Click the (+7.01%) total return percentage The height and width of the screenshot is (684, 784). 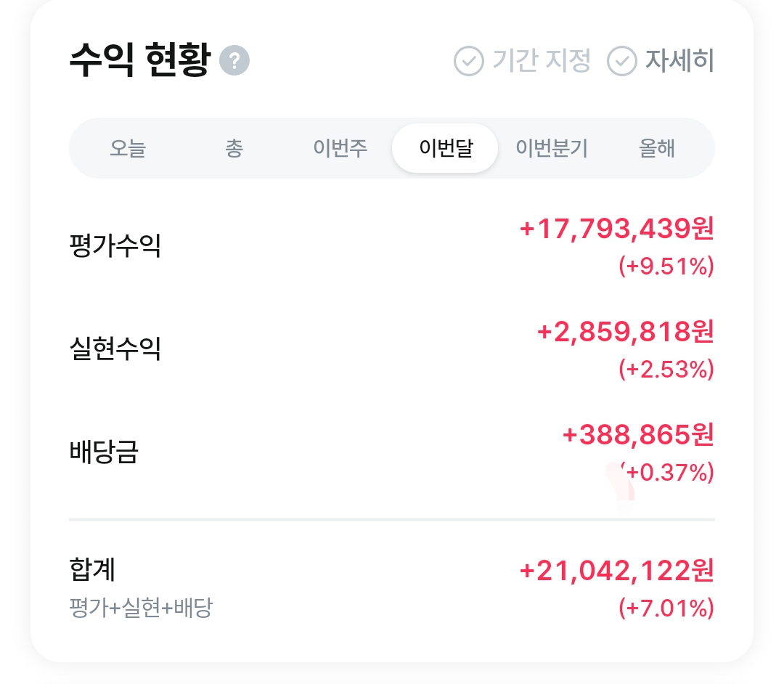pyautogui.click(x=666, y=608)
